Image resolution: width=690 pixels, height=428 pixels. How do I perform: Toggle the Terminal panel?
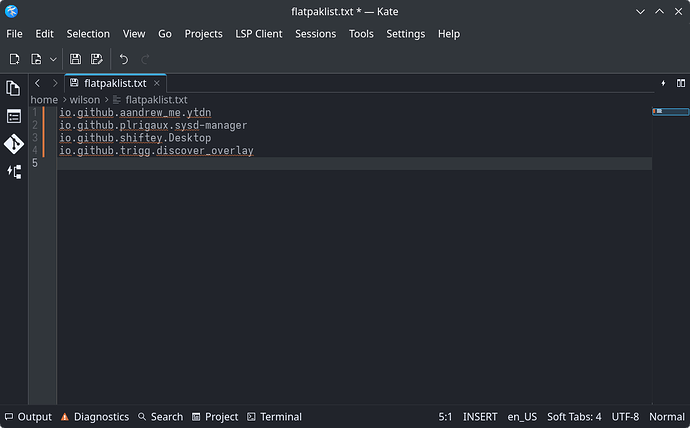click(x=275, y=417)
